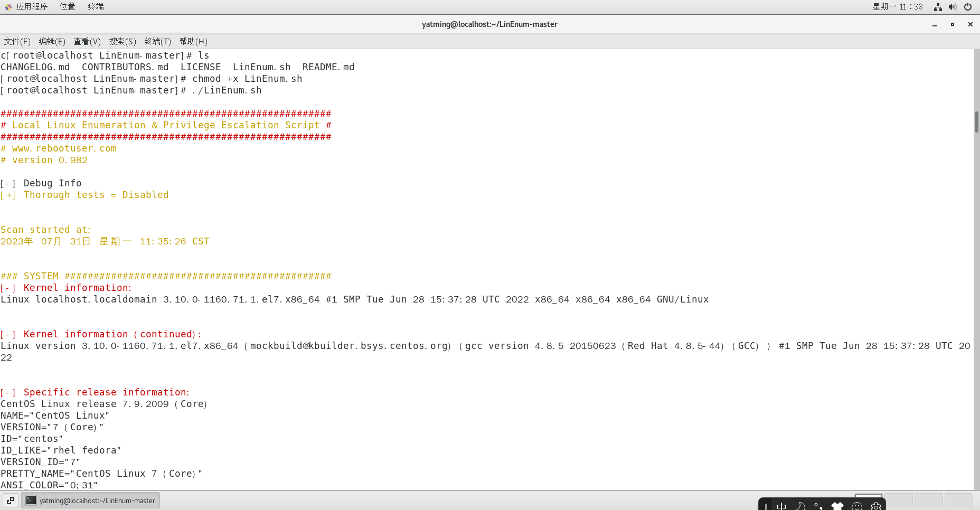980x510 pixels.
Task: Open the 位置 menu
Action: (67, 7)
